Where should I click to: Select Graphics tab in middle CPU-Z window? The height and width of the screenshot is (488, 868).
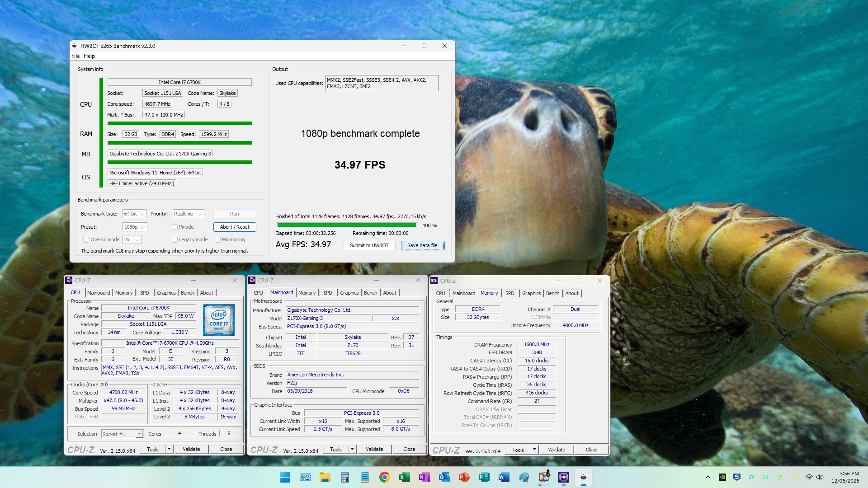coord(349,293)
